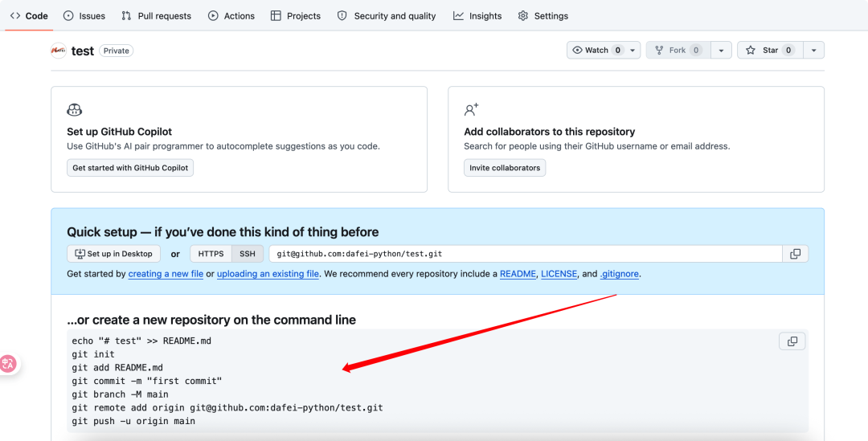The height and width of the screenshot is (441, 868).
Task: Click Invite collaborators button
Action: coord(505,168)
